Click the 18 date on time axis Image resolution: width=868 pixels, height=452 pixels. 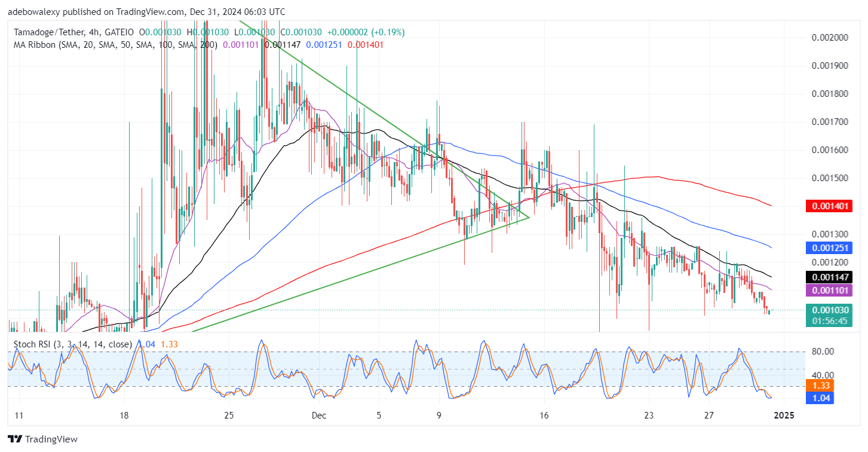125,415
